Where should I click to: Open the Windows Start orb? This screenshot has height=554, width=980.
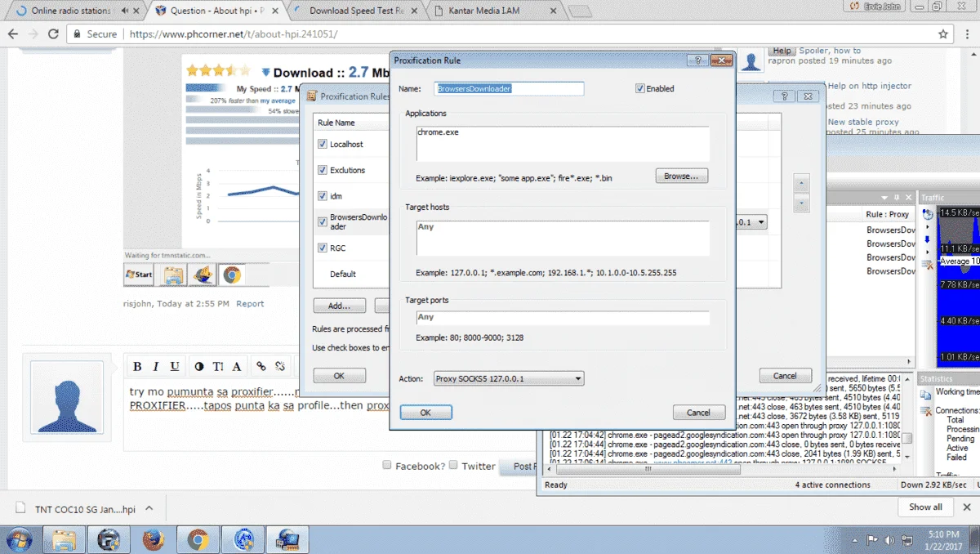20,539
